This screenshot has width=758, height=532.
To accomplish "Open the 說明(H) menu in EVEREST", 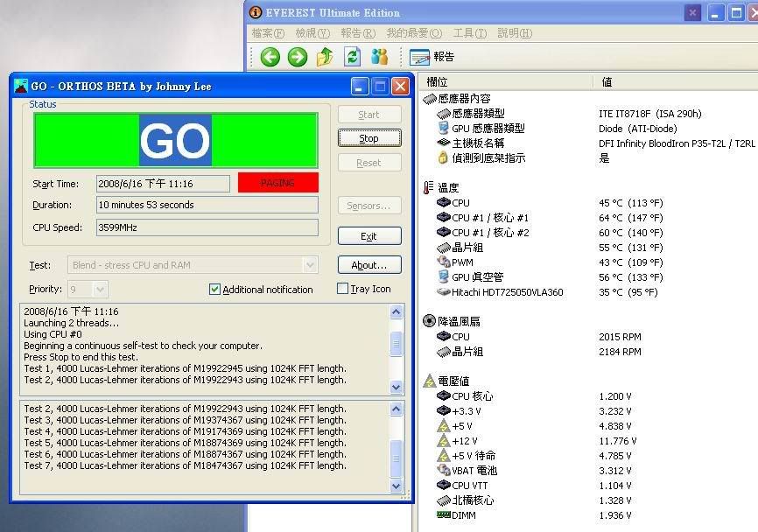I will pos(515,33).
